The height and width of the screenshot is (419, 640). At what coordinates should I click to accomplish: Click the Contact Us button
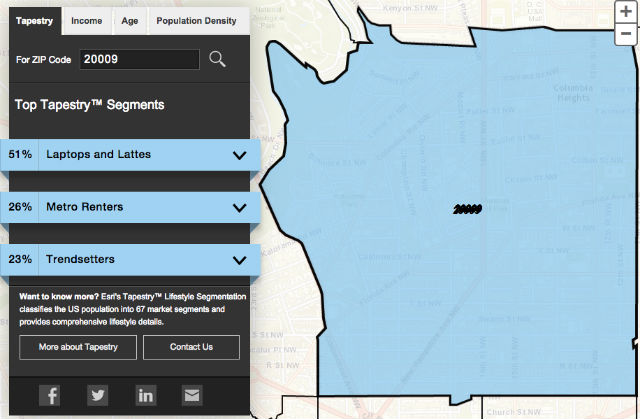[x=191, y=347]
